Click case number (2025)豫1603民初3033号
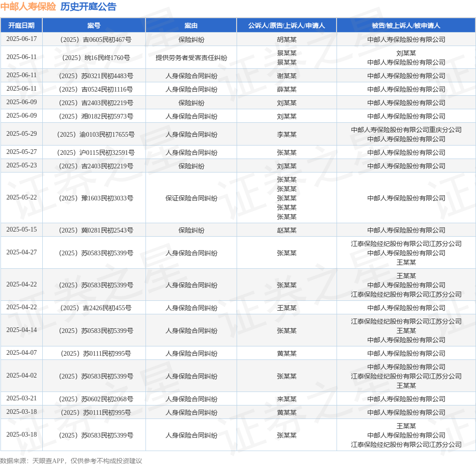The height and width of the screenshot is (465, 476). [96, 198]
